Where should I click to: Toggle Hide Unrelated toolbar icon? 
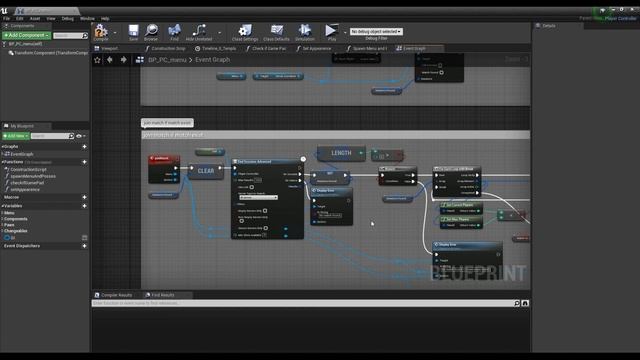coord(199,32)
